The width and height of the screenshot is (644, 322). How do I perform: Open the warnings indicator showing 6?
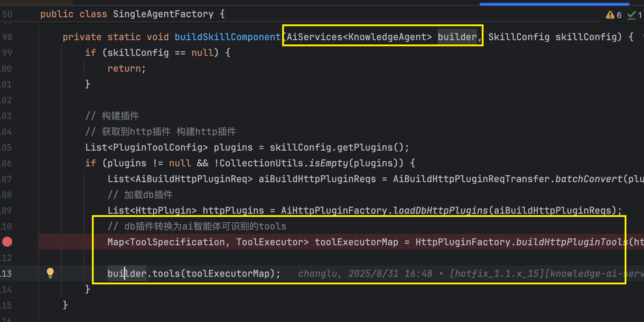[614, 15]
